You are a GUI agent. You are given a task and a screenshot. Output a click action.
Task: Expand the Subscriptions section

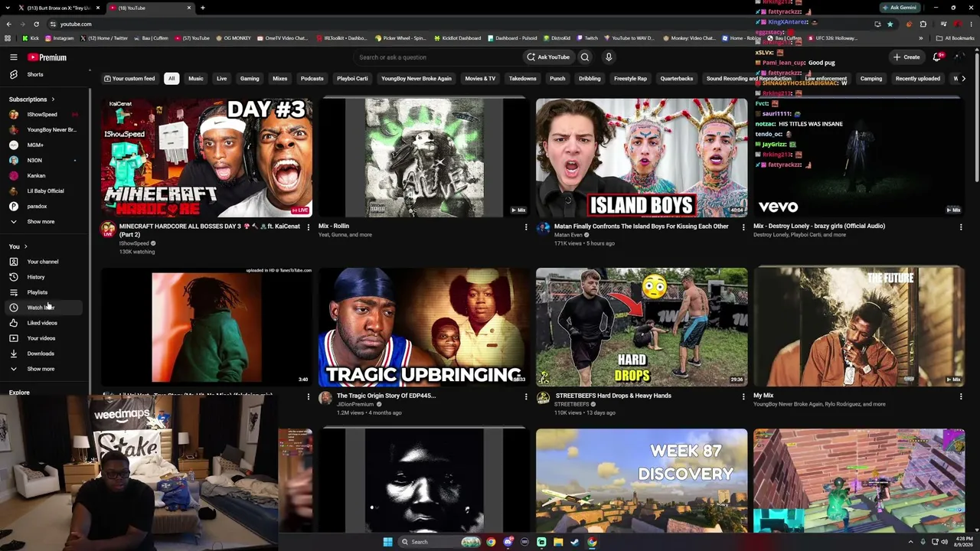[32, 99]
